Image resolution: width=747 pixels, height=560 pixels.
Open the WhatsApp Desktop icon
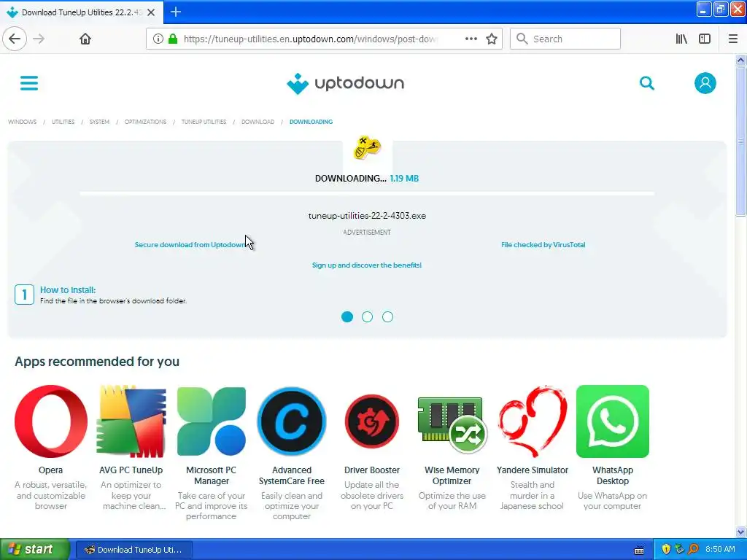click(613, 421)
